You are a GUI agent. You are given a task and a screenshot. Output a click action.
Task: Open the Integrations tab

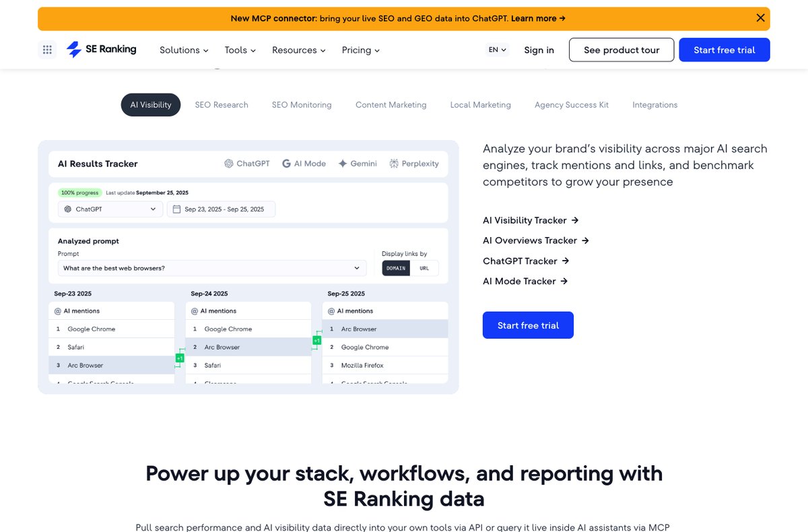(655, 105)
